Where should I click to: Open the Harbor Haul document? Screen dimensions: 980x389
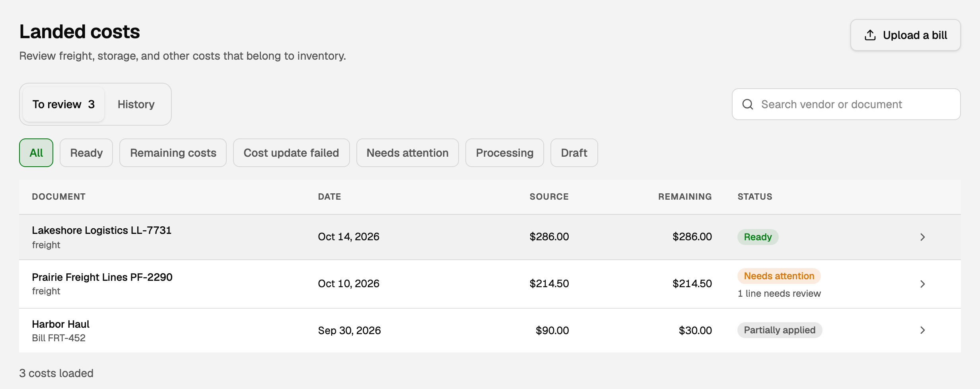[60, 324]
